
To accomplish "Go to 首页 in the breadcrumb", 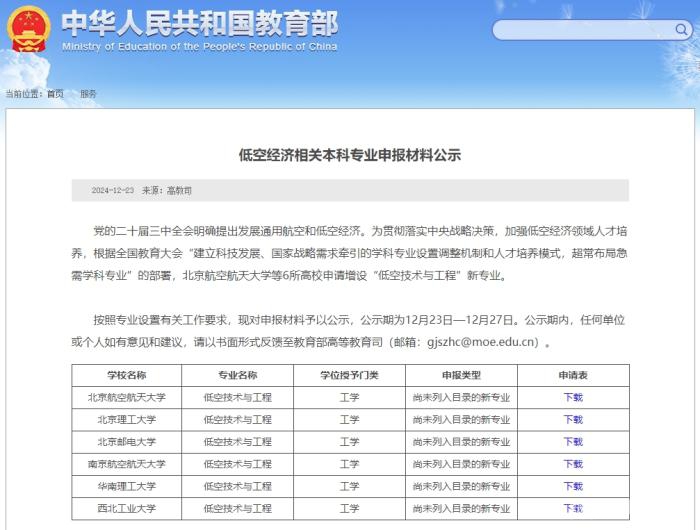I will (55, 94).
